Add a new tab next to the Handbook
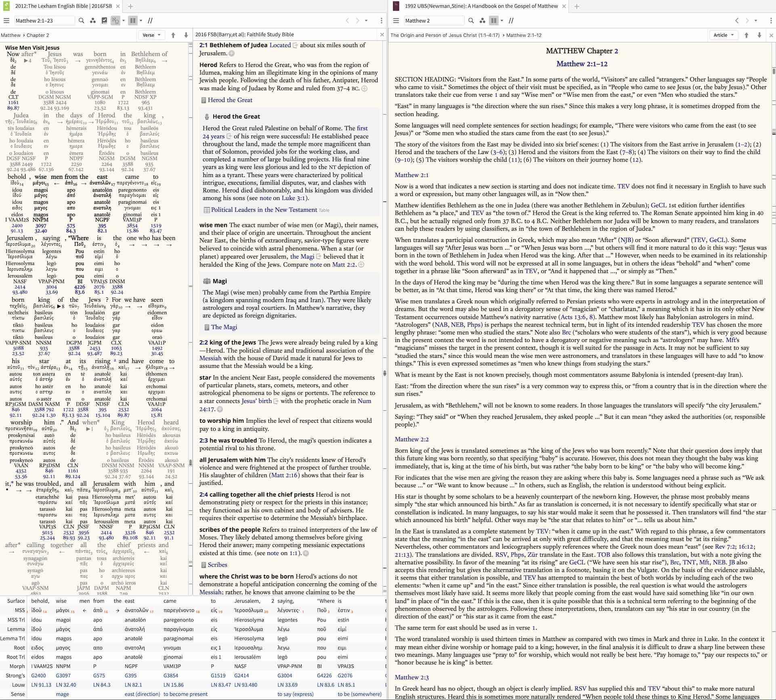 point(577,6)
